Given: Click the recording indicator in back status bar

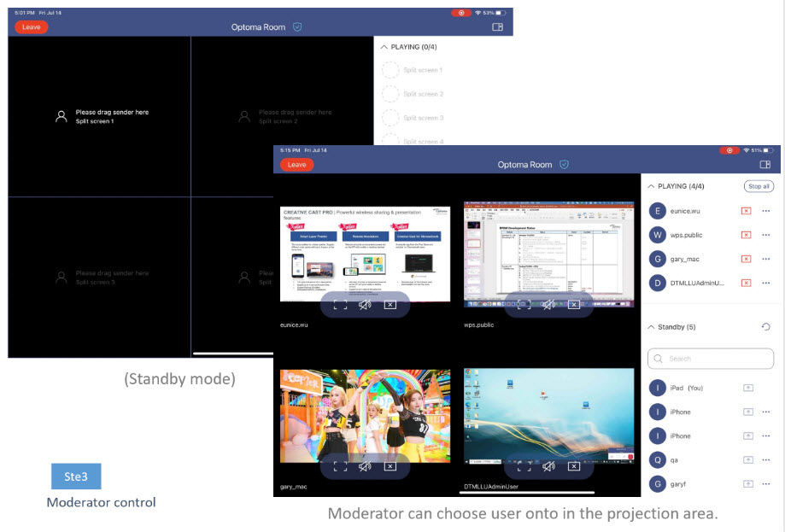Looking at the screenshot, I should [x=461, y=13].
